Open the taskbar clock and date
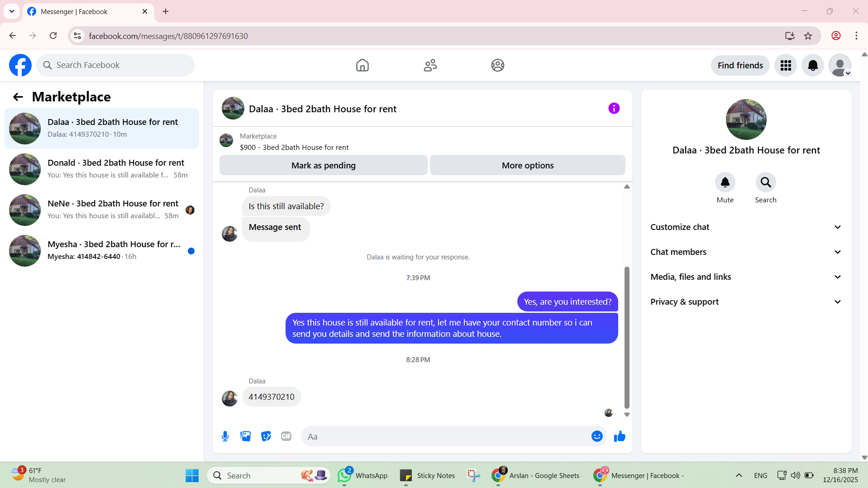This screenshot has height=488, width=868. [840, 475]
